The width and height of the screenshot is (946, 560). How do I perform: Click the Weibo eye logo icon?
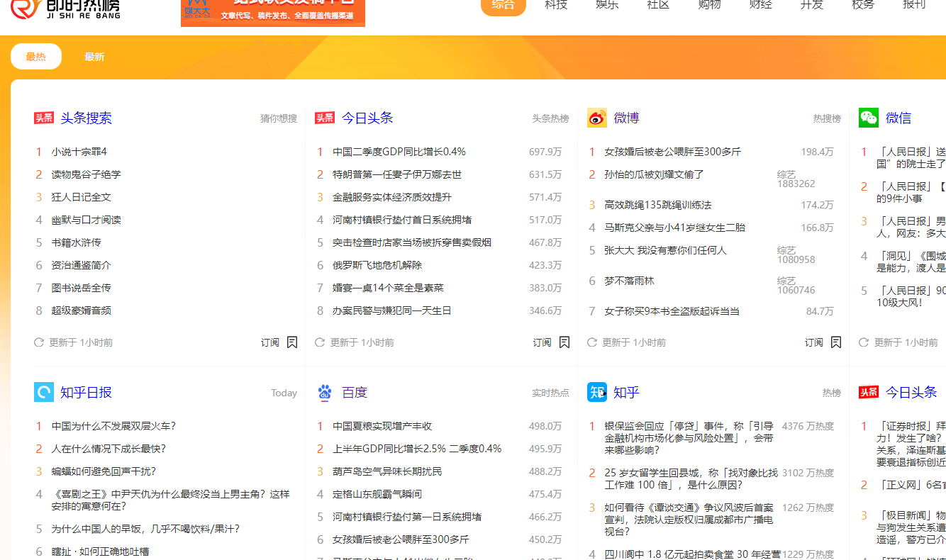click(597, 118)
